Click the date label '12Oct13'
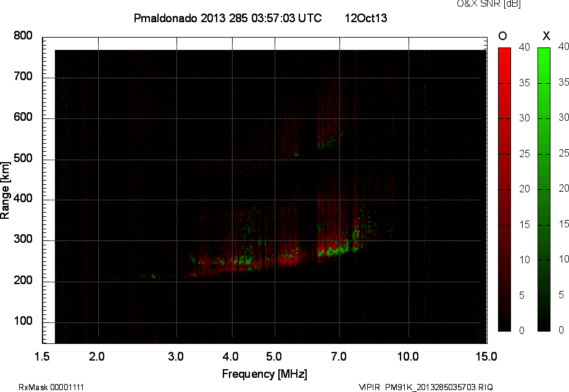The image size is (569, 392). (x=366, y=18)
